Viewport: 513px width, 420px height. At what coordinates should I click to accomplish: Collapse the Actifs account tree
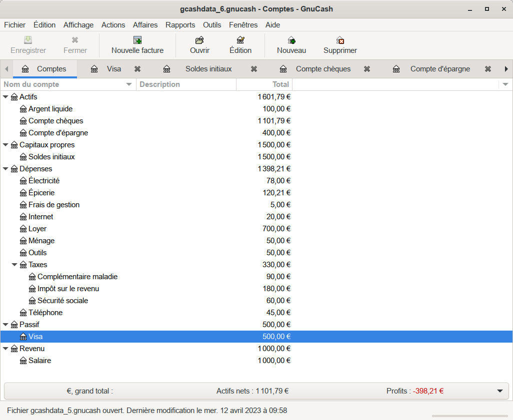pos(6,97)
